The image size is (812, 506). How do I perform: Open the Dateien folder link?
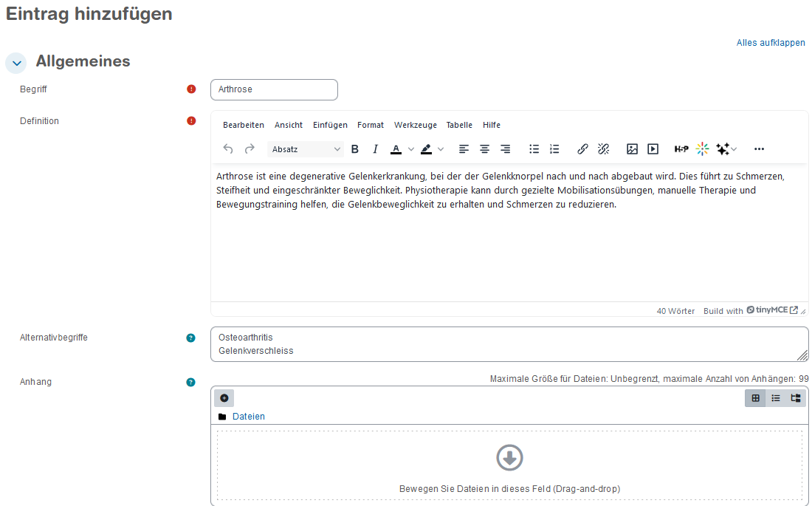coord(248,417)
